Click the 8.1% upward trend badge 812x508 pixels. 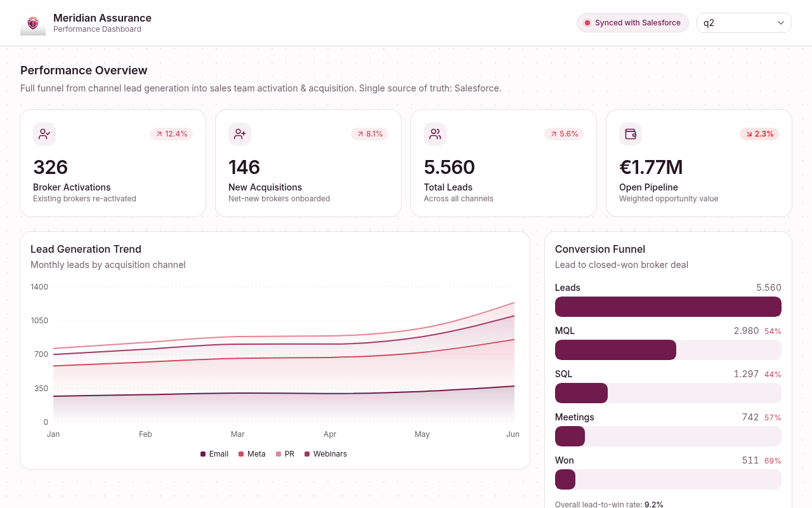click(369, 134)
